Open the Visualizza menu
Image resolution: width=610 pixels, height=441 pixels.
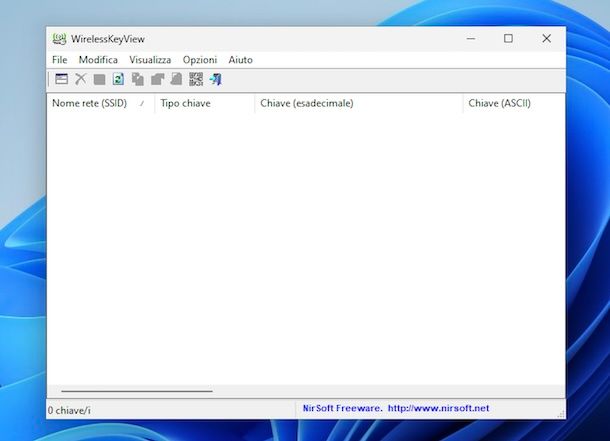tap(150, 60)
